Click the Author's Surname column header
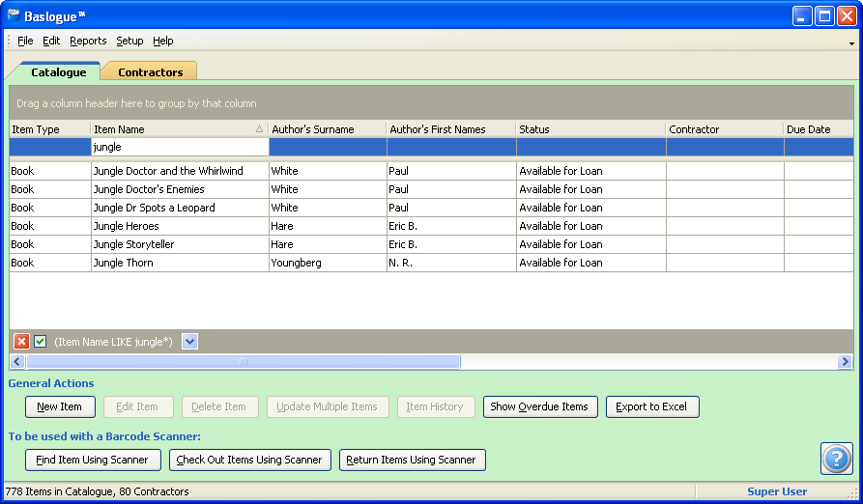Image resolution: width=863 pixels, height=504 pixels. (328, 129)
